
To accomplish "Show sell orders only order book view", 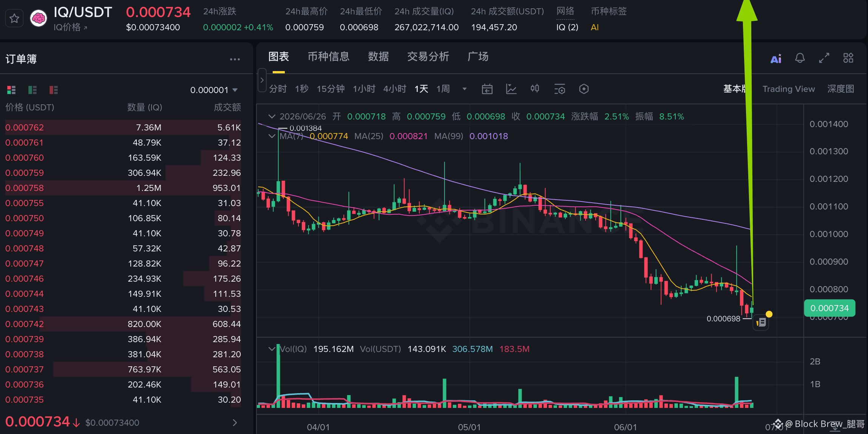I will click(x=54, y=90).
